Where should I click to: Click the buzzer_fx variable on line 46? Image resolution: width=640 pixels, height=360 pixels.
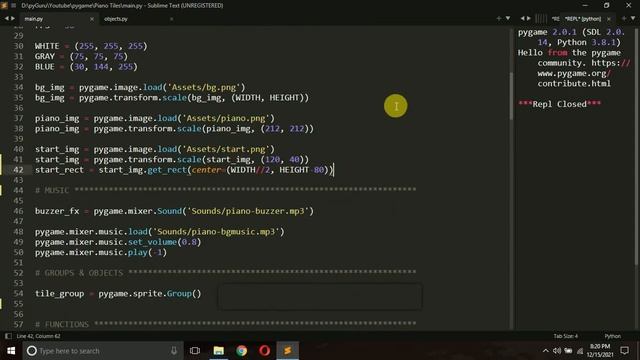point(57,211)
